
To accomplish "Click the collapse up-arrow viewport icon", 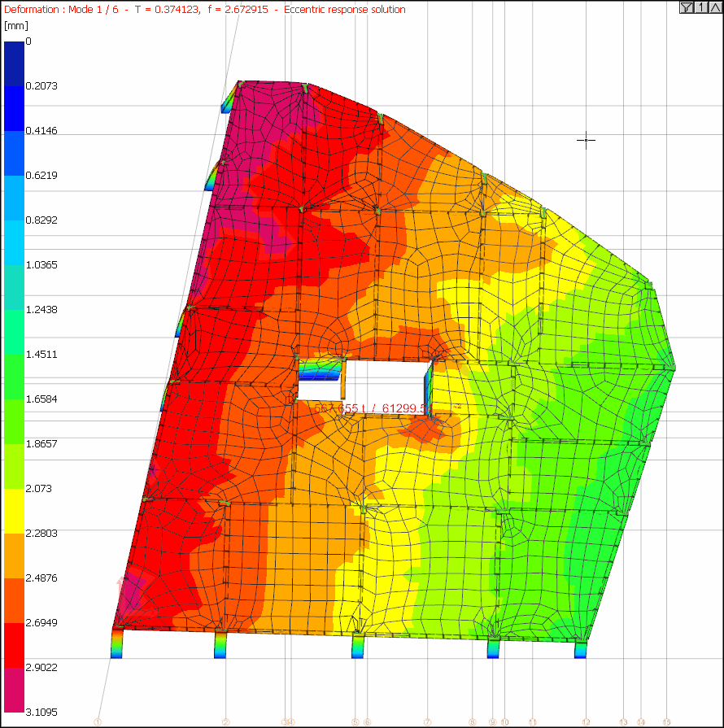I will [713, 7].
